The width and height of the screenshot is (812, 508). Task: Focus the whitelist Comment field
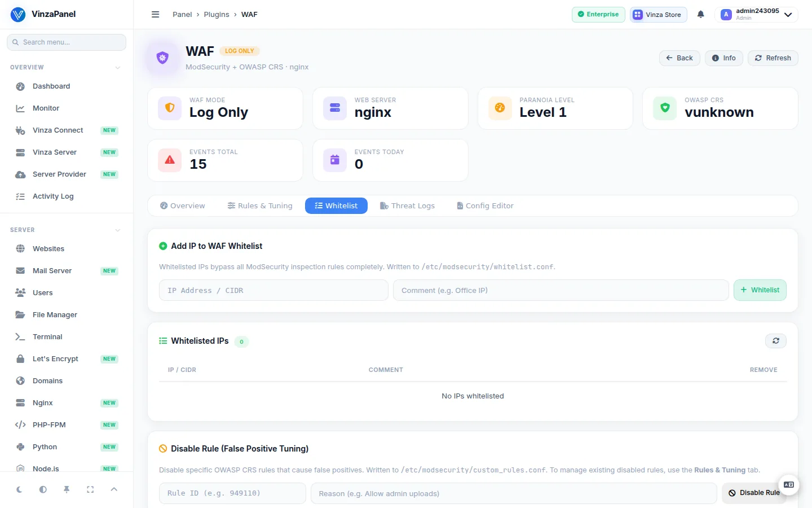pyautogui.click(x=561, y=290)
